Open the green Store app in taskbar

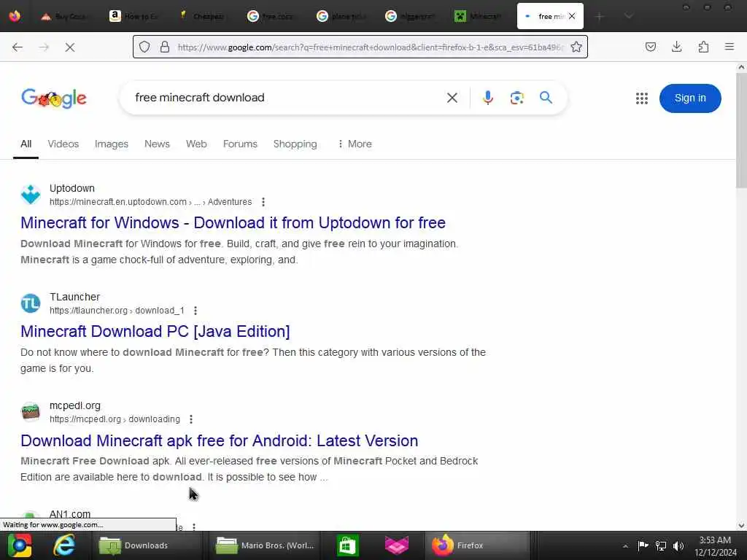tap(347, 545)
